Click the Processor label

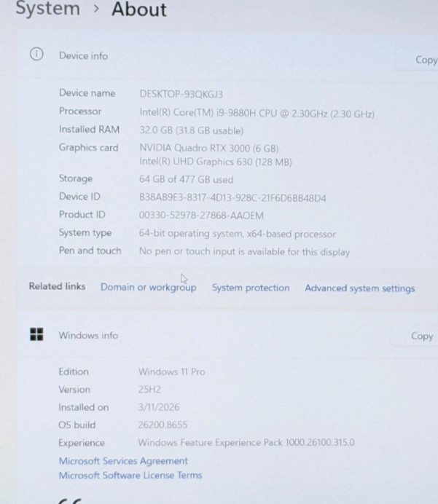pos(80,111)
